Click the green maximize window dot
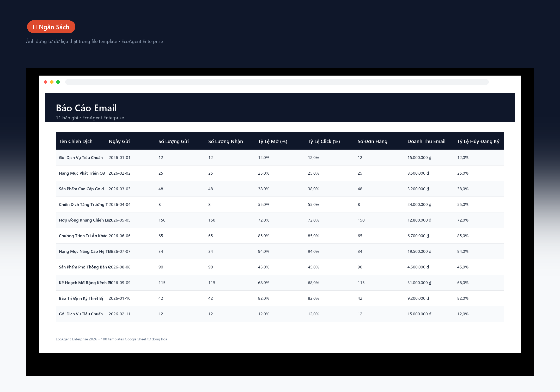Viewport: 560px width, 392px height. click(x=58, y=82)
